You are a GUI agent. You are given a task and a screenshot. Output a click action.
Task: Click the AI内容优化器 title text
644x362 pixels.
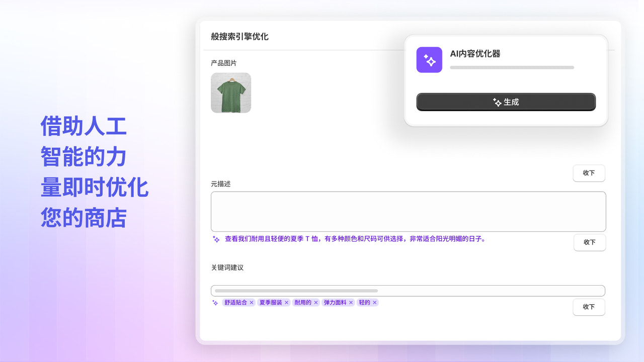pos(475,54)
